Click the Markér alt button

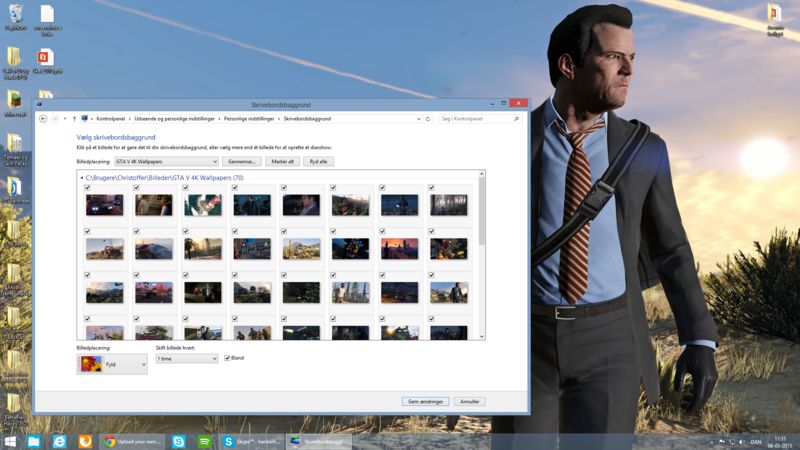(x=283, y=161)
